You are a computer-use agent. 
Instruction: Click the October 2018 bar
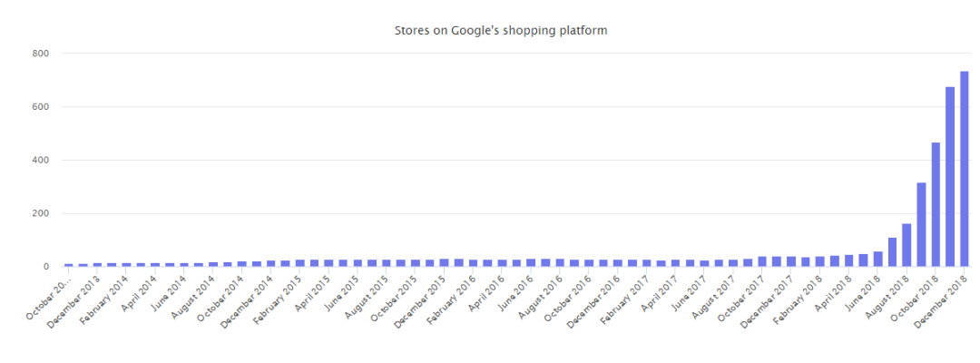pos(935,205)
